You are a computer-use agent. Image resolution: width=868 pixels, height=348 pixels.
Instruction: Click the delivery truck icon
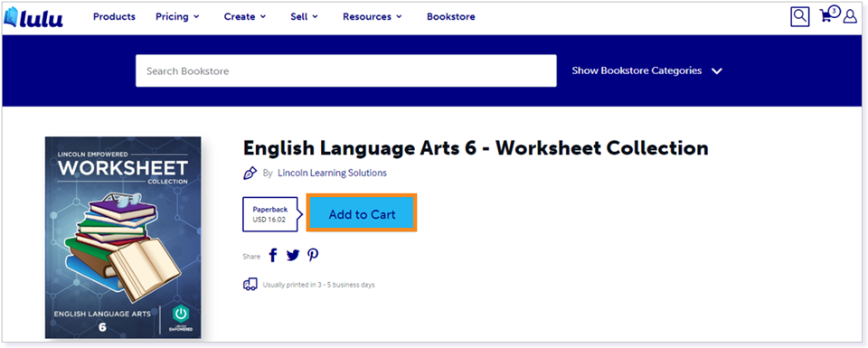pyautogui.click(x=250, y=285)
